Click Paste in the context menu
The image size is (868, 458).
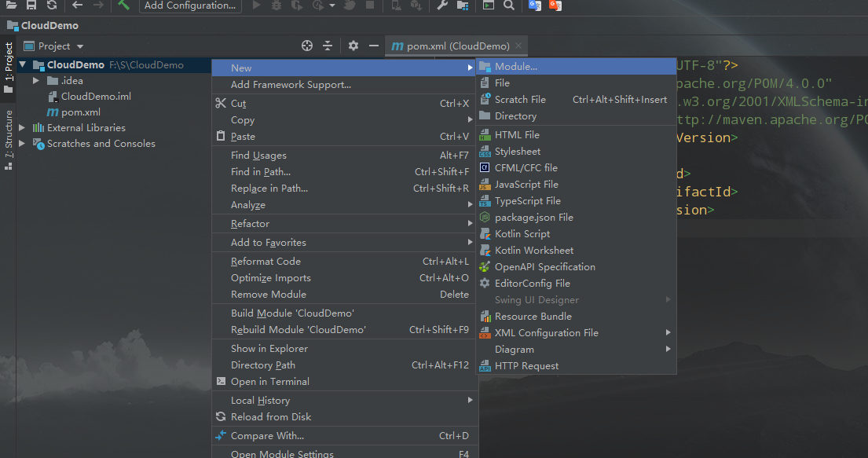pyautogui.click(x=344, y=137)
